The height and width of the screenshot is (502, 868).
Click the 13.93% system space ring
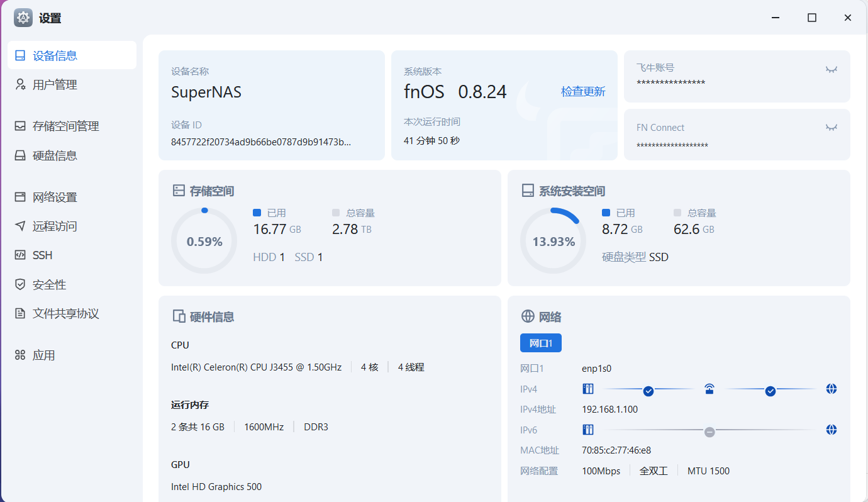[x=554, y=242]
